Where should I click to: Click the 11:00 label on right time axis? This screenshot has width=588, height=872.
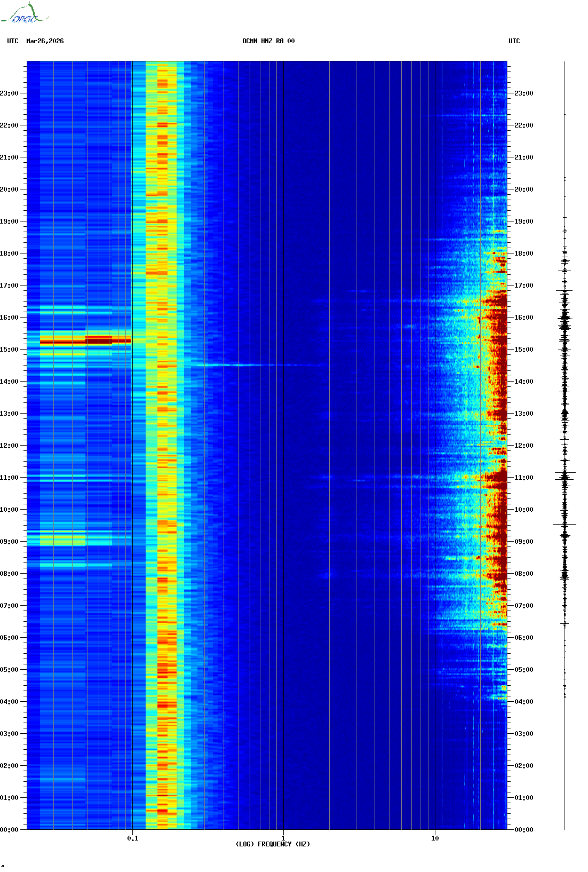click(x=523, y=478)
